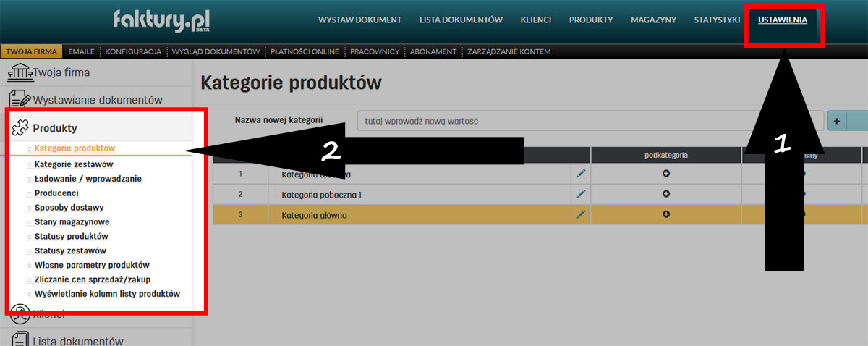The height and width of the screenshot is (346, 868).
Task: Select Kategorie produktów in sidebar
Action: pyautogui.click(x=75, y=148)
